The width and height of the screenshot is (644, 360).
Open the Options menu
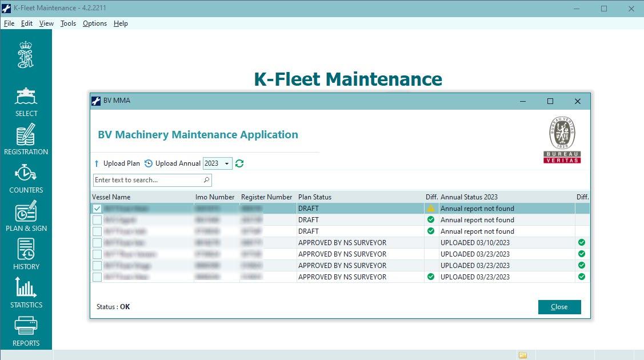click(95, 23)
